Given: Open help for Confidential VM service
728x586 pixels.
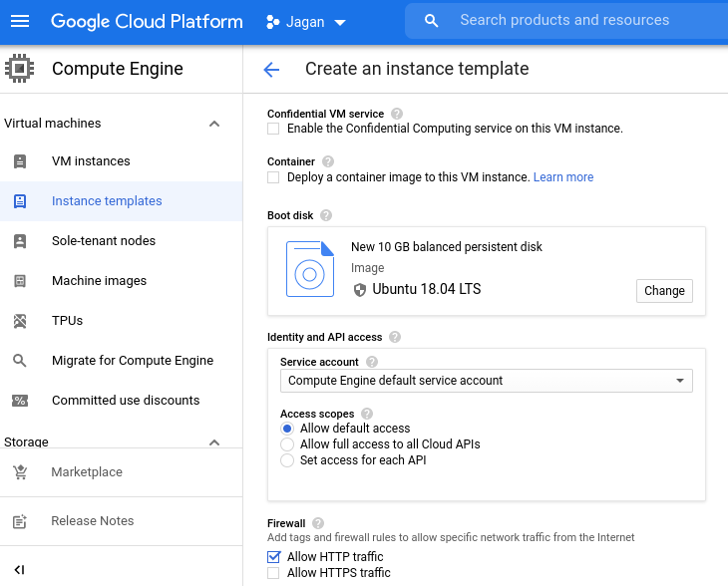Looking at the screenshot, I should tap(397, 114).
